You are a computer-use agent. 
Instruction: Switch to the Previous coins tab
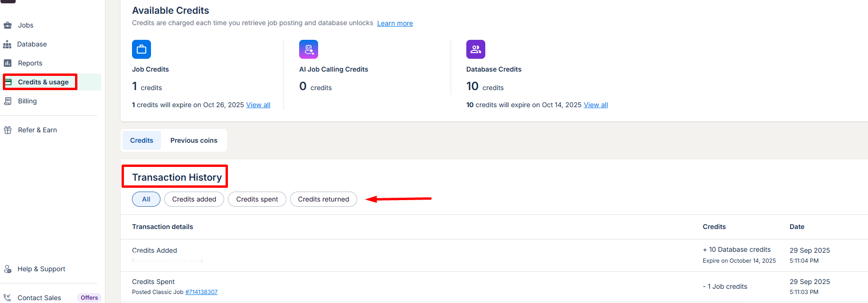(x=194, y=140)
